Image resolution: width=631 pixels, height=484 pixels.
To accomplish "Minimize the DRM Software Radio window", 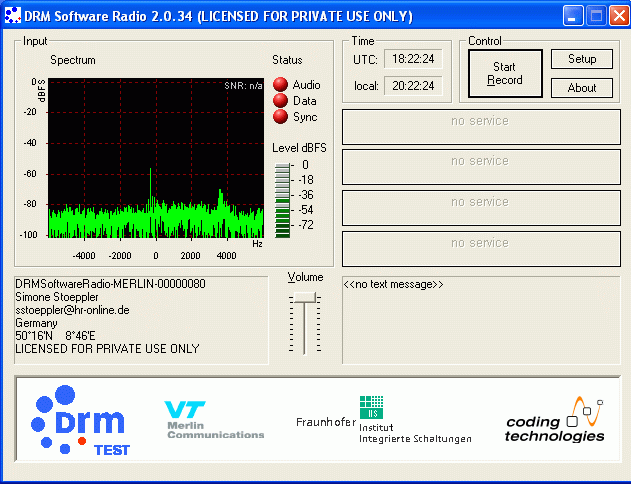I will [x=573, y=16].
